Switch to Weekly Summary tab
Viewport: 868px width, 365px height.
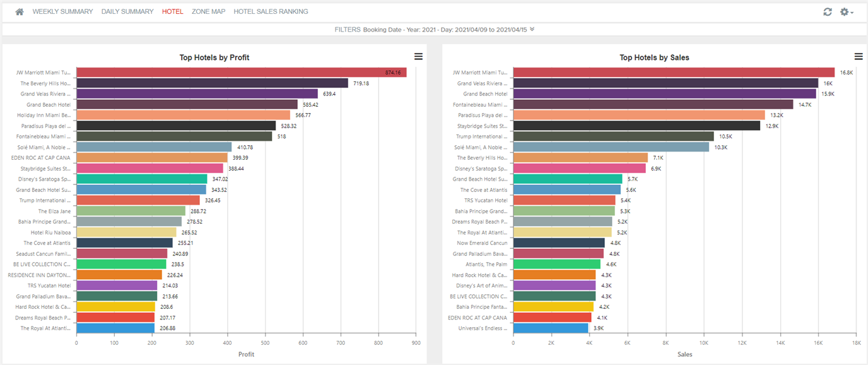click(x=62, y=12)
